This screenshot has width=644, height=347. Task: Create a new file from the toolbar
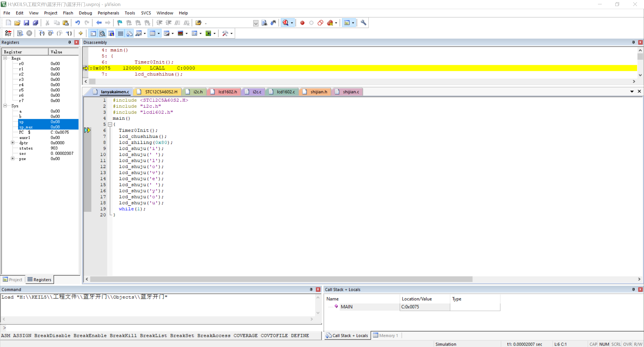8,23
